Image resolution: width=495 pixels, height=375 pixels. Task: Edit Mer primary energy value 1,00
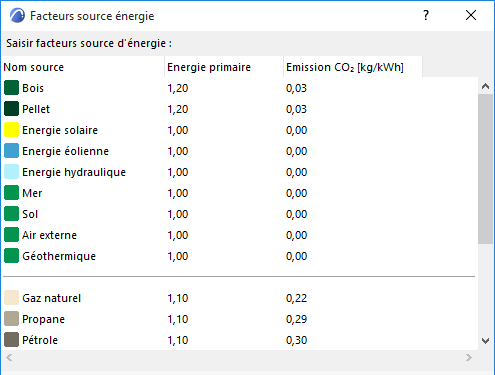(x=178, y=193)
